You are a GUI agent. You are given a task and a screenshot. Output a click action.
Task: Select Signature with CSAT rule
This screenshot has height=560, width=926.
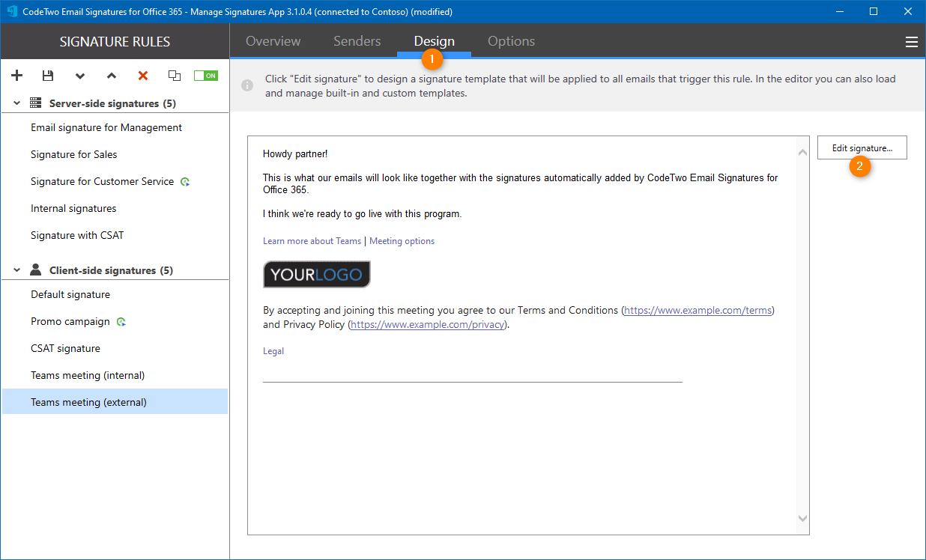[115, 235]
